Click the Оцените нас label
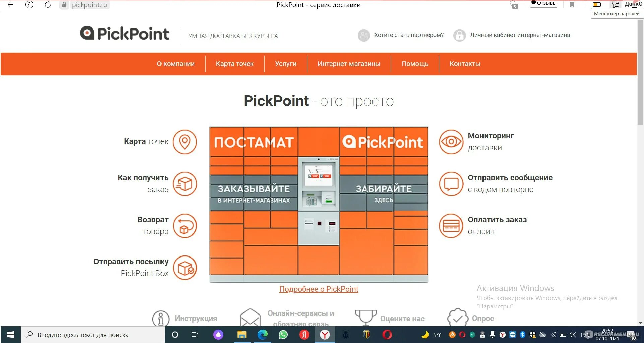 tap(402, 319)
